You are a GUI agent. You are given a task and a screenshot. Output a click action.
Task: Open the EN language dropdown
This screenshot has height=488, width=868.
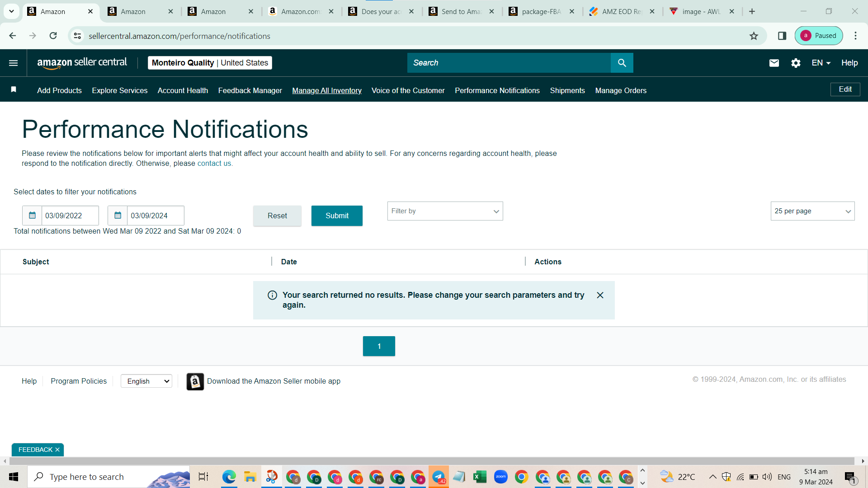point(821,63)
